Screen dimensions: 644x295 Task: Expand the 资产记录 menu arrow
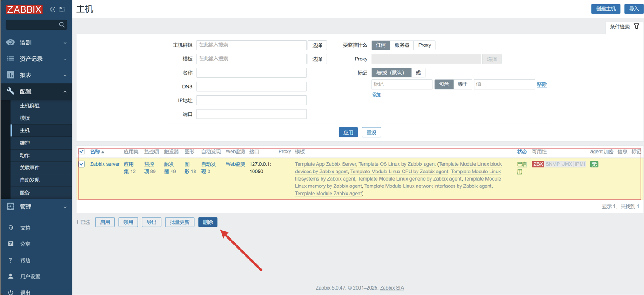65,59
